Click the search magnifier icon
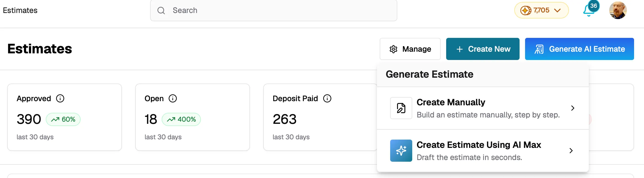This screenshot has height=178, width=644. click(x=161, y=11)
